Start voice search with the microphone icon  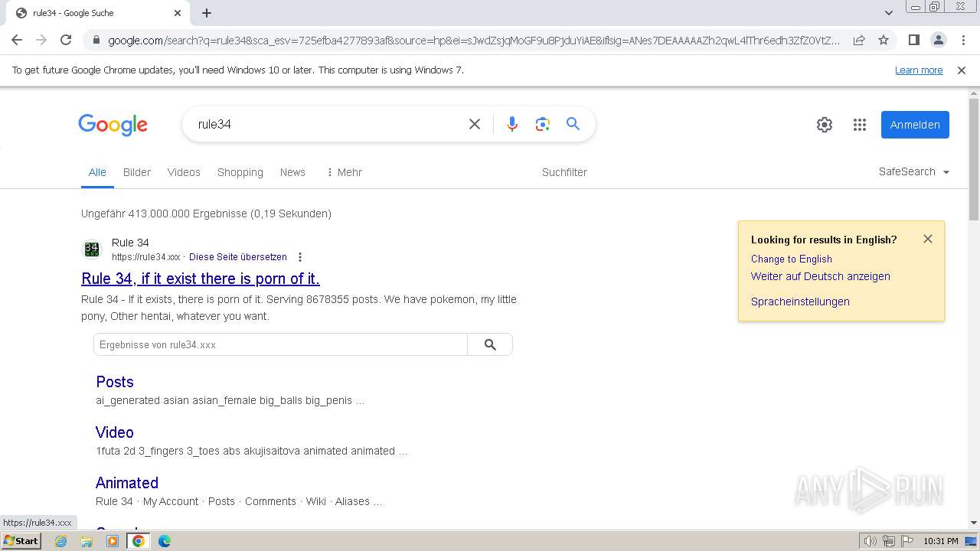(512, 124)
